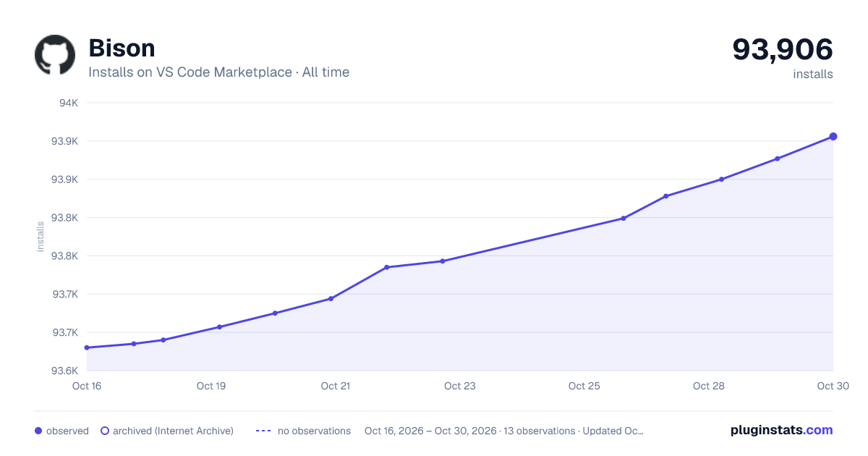Click the 'observed' legend label
The height and width of the screenshot is (456, 868).
tap(67, 431)
